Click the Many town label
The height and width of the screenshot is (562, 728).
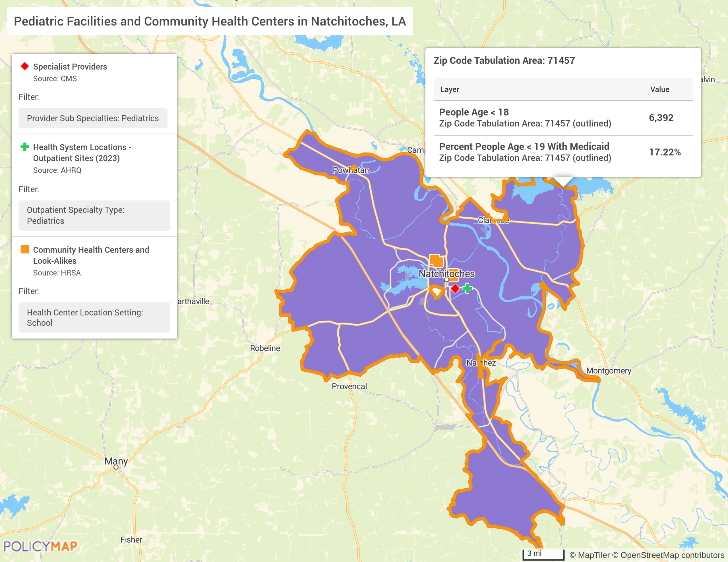click(x=116, y=461)
